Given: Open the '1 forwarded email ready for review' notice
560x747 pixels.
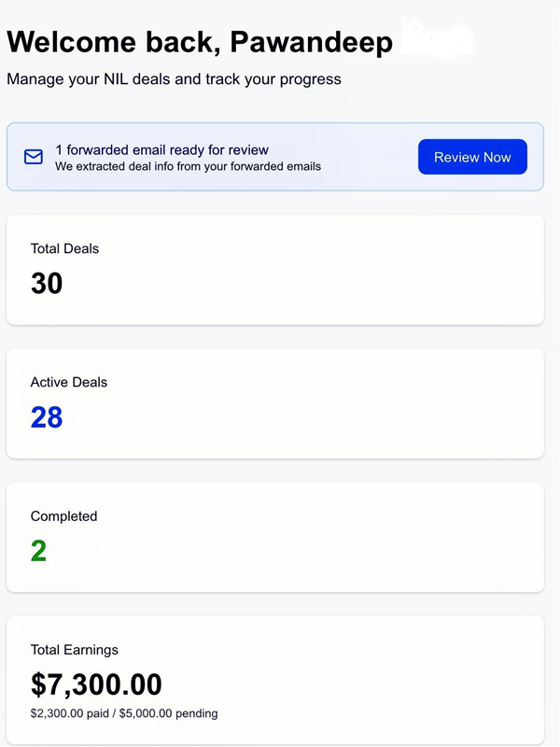Looking at the screenshot, I should (161, 149).
